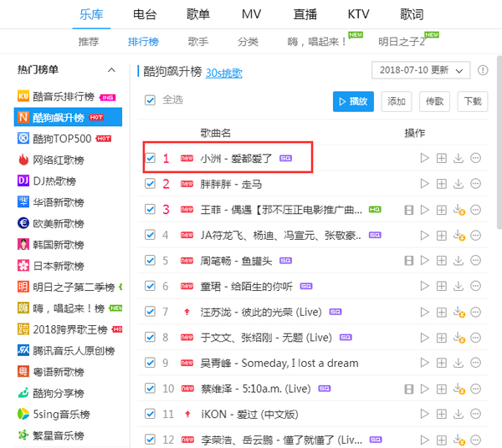This screenshot has width=502, height=448.
Task: Play the song 小洲 - 爱都爱了
Action: point(425,158)
